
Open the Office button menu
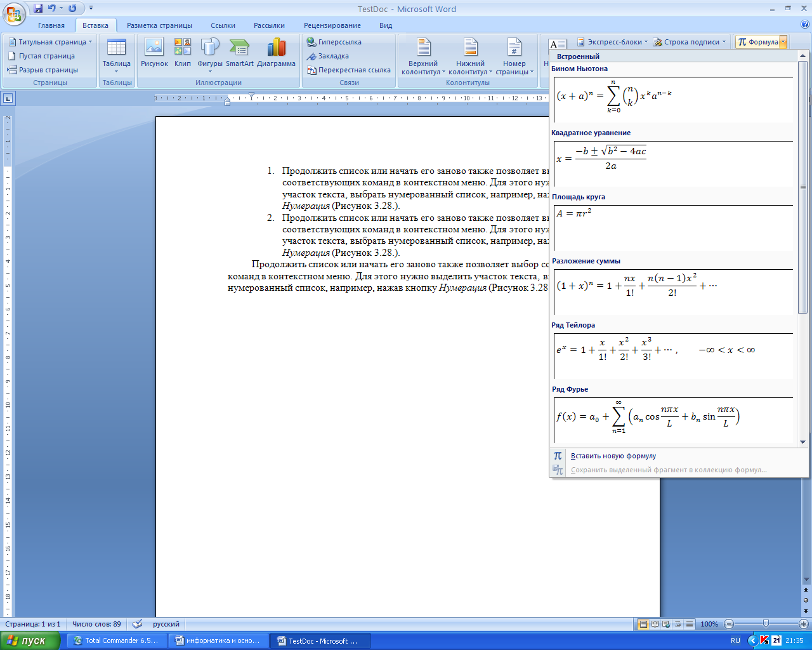coord(14,14)
